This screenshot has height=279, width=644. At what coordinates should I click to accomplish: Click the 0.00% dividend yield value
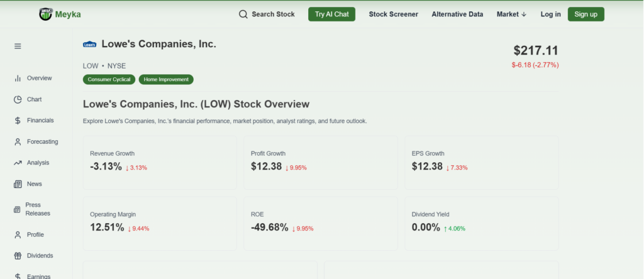426,227
